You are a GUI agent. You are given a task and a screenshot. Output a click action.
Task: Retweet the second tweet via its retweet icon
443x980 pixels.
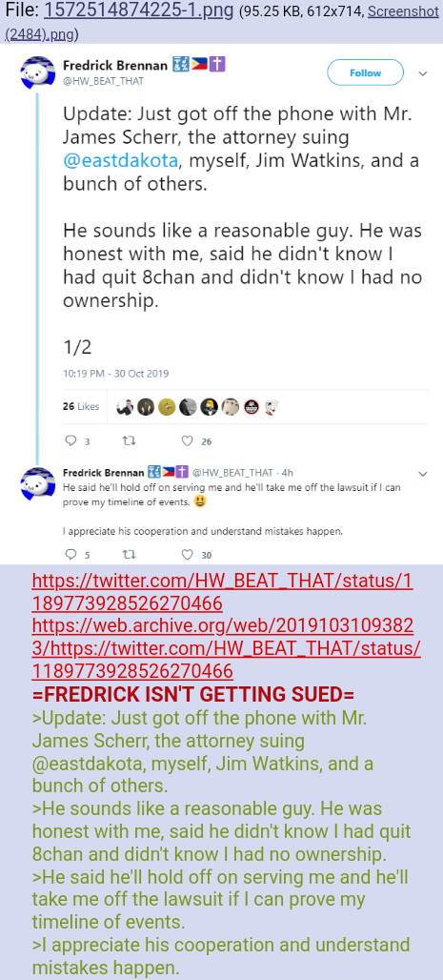pos(130,555)
